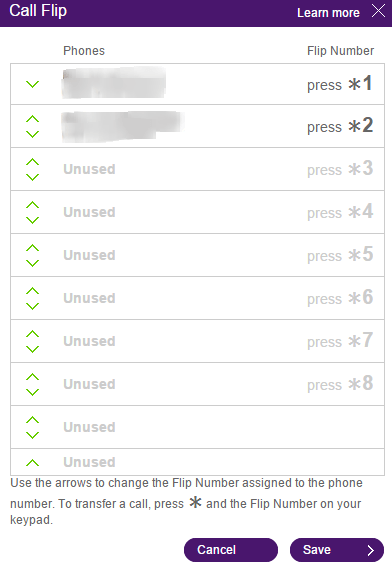Click the down arrow on the *7 row
Viewport: 392px width, 582px height.
33,349
